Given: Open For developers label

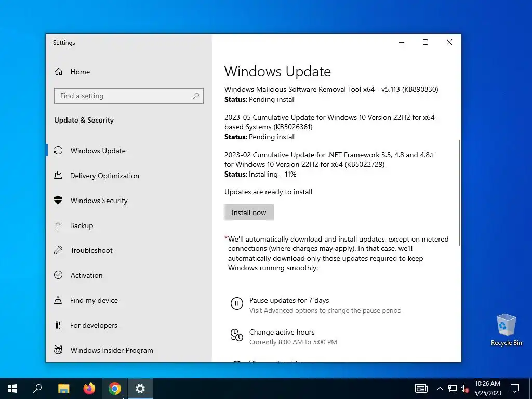Looking at the screenshot, I should tap(94, 325).
